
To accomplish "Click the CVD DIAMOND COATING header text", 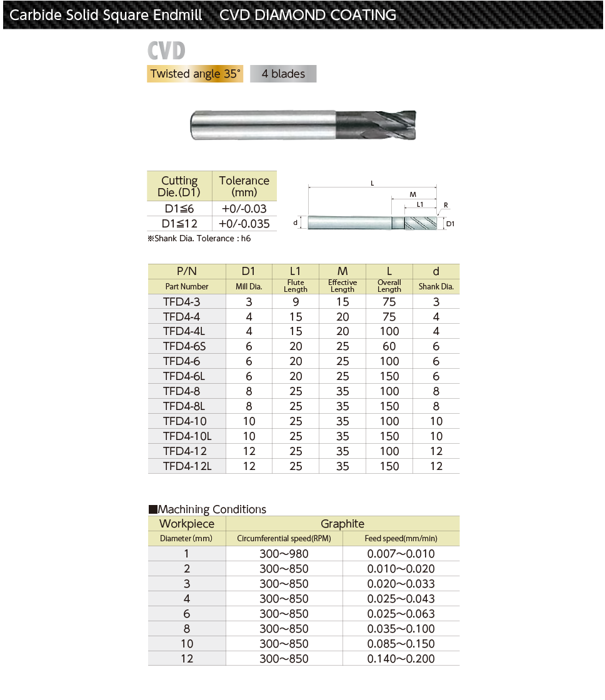I will click(307, 15).
